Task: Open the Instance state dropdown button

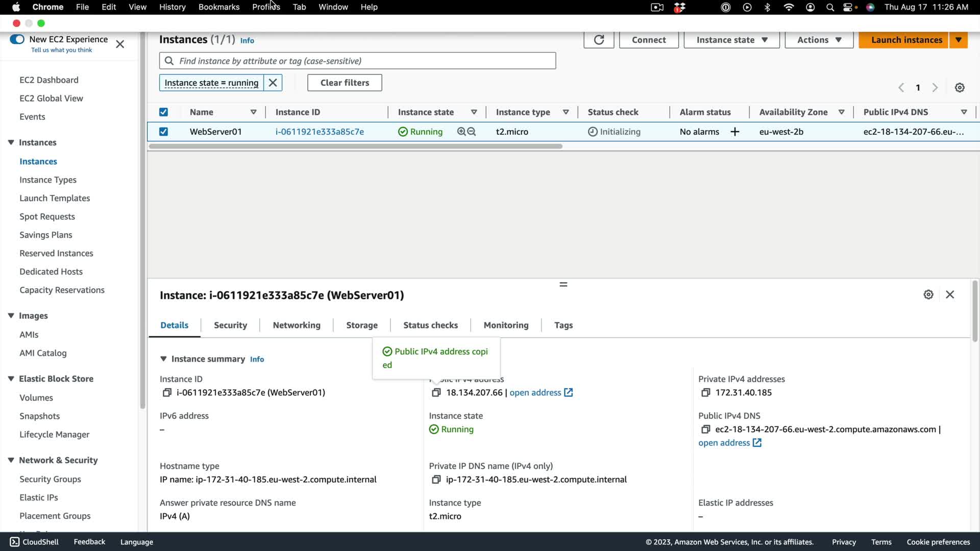Action: click(731, 40)
